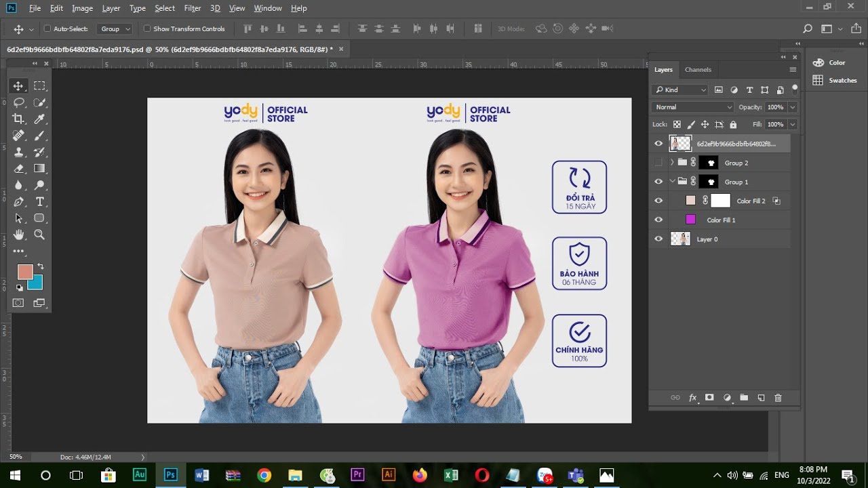Viewport: 868px width, 488px height.
Task: Open the Opacity slider dropdown arrow
Action: [792, 107]
